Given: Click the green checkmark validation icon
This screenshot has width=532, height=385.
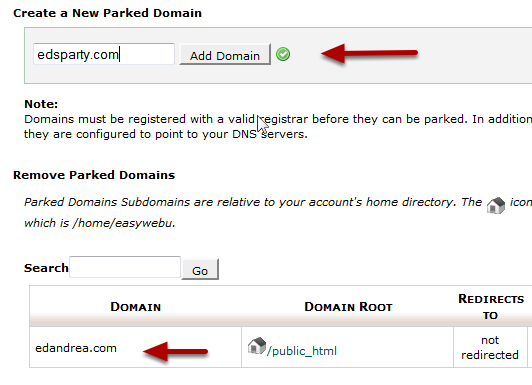Looking at the screenshot, I should [x=283, y=54].
